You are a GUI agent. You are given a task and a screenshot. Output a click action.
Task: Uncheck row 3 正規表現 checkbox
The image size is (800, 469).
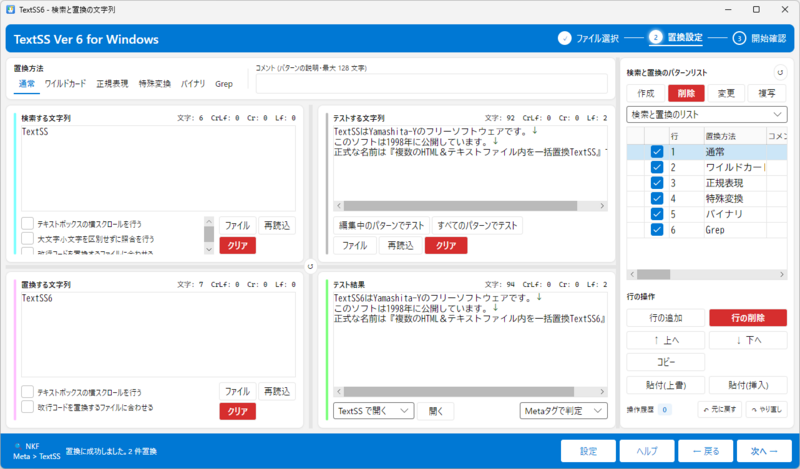(657, 183)
